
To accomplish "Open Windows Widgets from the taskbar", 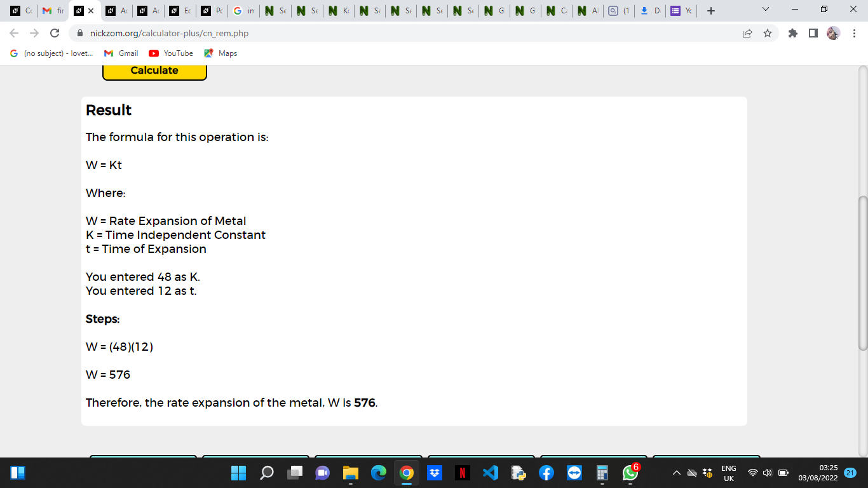I will coord(17,473).
